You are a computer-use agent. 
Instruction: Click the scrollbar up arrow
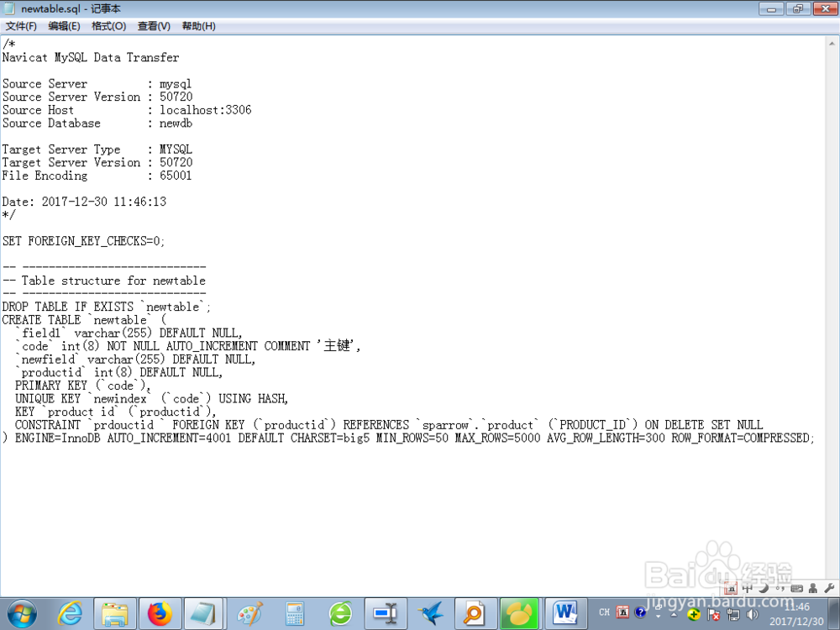pyautogui.click(x=832, y=44)
